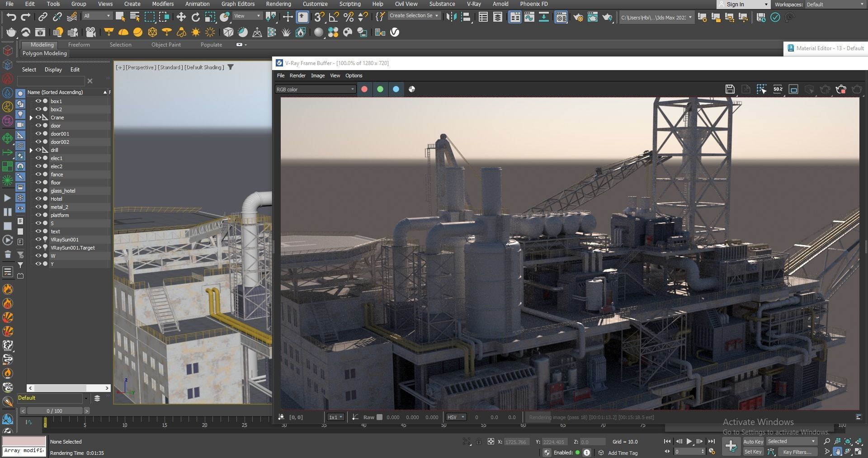Go to timeline end
The height and width of the screenshot is (458, 868).
pyautogui.click(x=711, y=441)
